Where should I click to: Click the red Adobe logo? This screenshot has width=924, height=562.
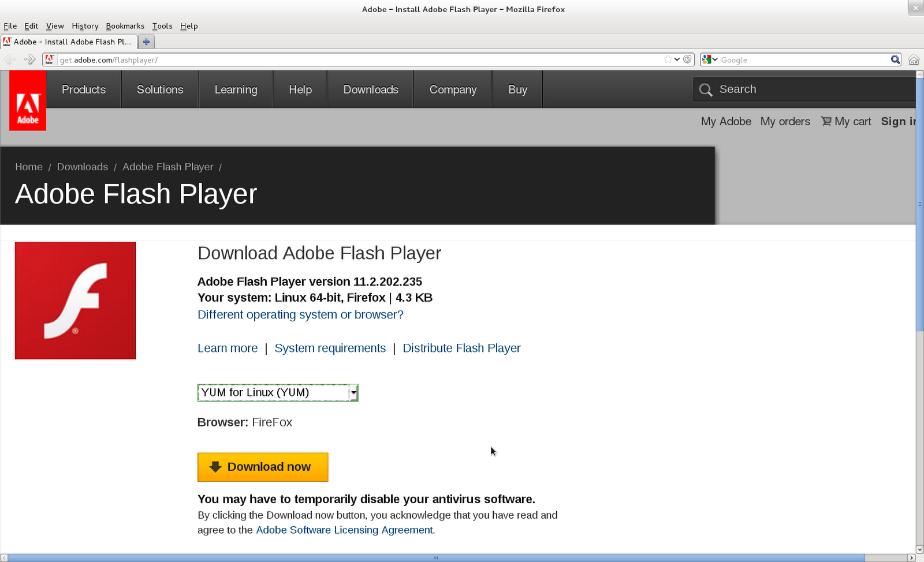[28, 100]
